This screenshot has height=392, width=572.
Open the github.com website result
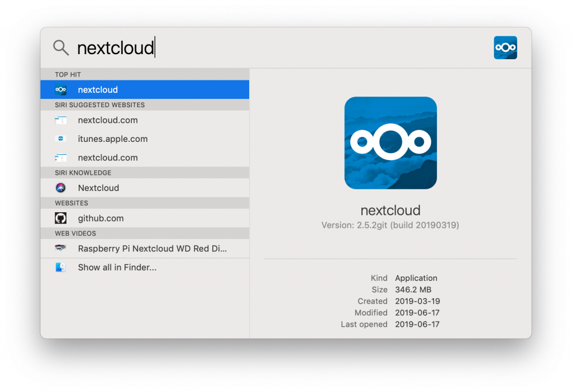[x=101, y=218]
